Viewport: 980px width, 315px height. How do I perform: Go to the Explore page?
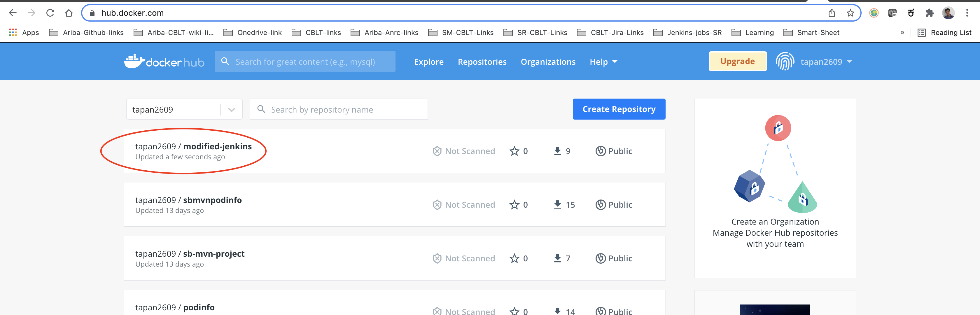click(429, 62)
